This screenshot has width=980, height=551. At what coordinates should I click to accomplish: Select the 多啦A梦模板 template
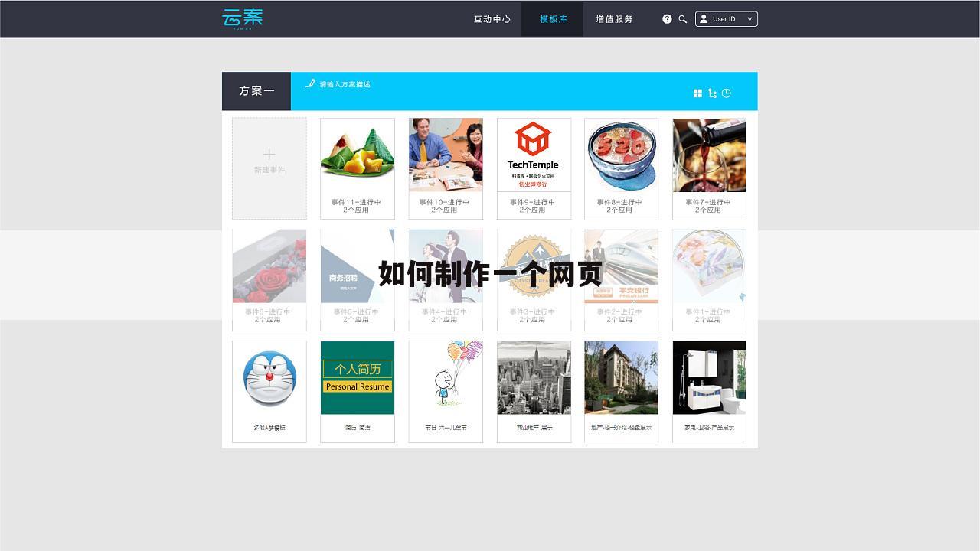(x=269, y=377)
